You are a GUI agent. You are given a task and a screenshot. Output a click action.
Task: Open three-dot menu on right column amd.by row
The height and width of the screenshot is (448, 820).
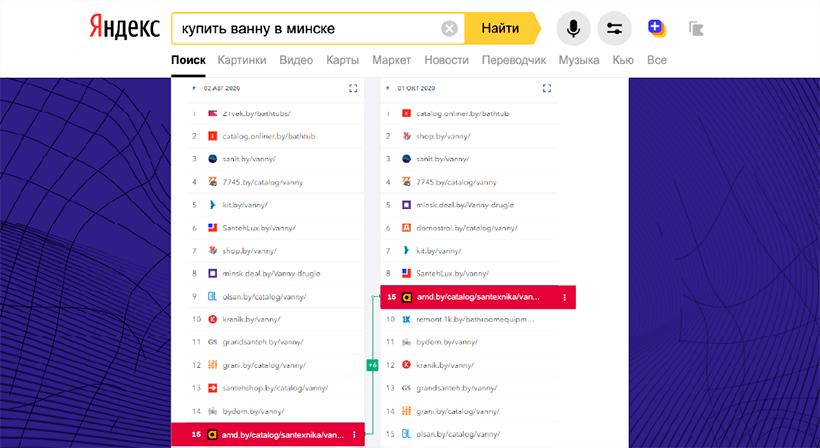pos(565,297)
